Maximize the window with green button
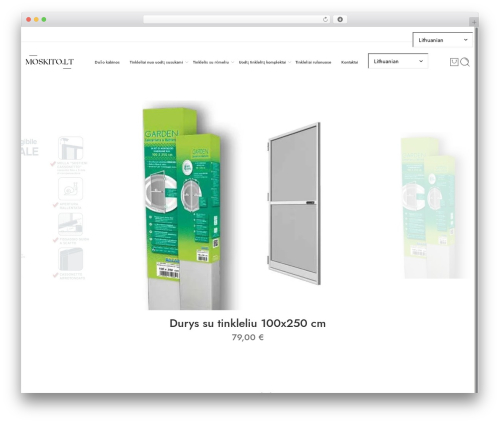The image size is (500, 423). pyautogui.click(x=44, y=19)
